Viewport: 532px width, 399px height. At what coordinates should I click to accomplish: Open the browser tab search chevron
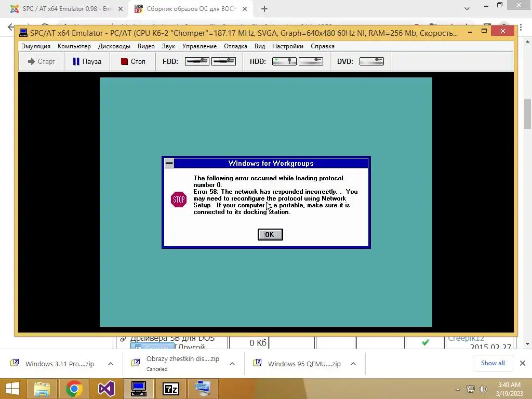coord(467,9)
